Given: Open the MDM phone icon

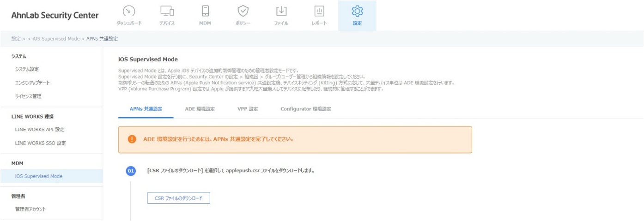Looking at the screenshot, I should [x=205, y=11].
